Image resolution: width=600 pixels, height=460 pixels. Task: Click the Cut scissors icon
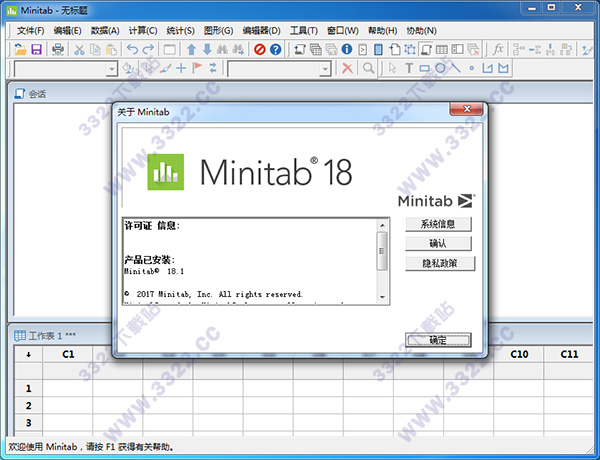(x=81, y=49)
